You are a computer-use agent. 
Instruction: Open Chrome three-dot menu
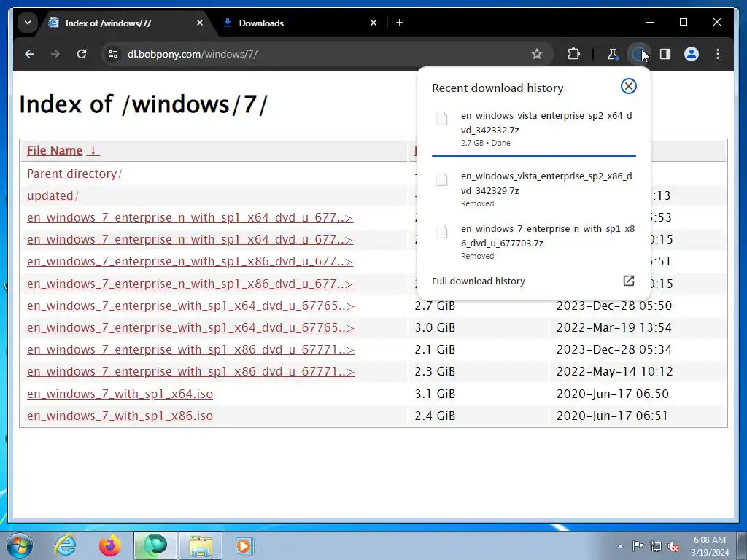point(718,54)
